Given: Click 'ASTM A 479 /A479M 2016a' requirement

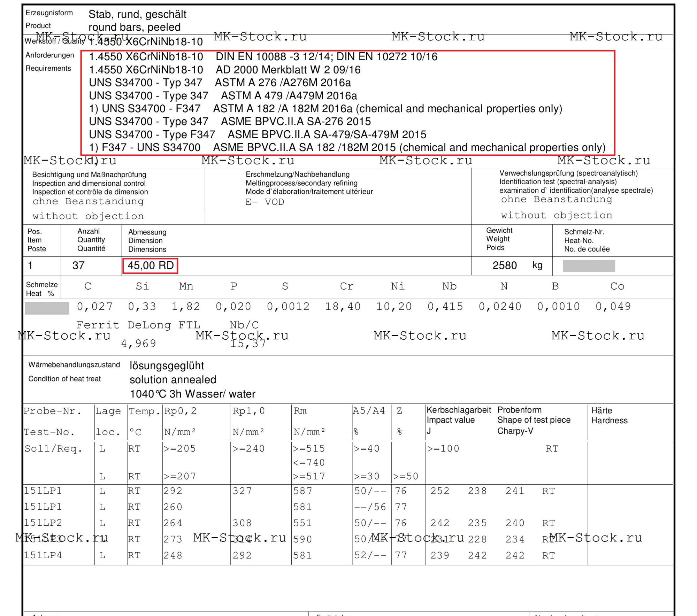Looking at the screenshot, I should [x=289, y=95].
